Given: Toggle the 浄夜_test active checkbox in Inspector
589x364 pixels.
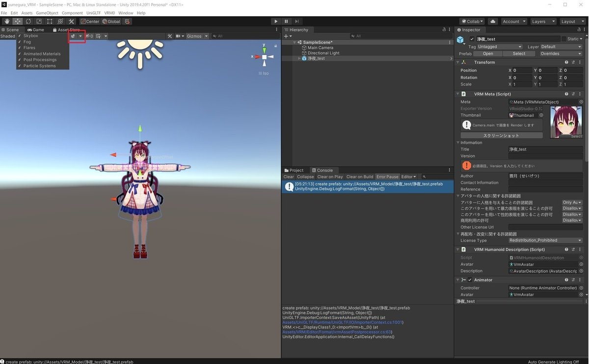Looking at the screenshot, I should click(473, 39).
